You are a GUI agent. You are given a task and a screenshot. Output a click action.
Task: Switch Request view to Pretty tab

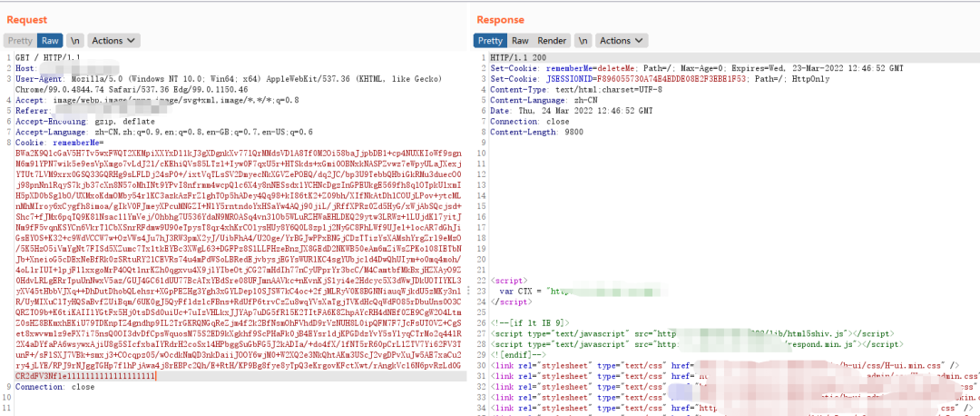(19, 41)
